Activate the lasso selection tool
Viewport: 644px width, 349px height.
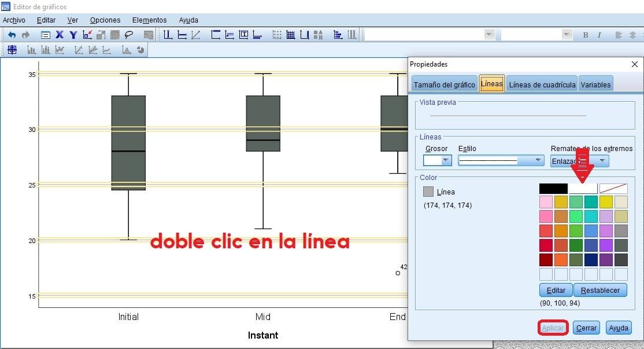(129, 35)
